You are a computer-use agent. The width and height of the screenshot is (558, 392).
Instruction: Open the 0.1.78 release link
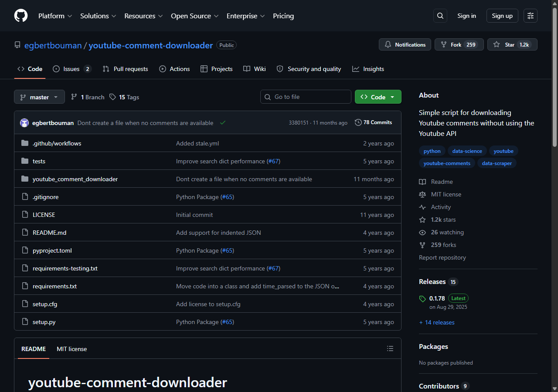pos(437,298)
